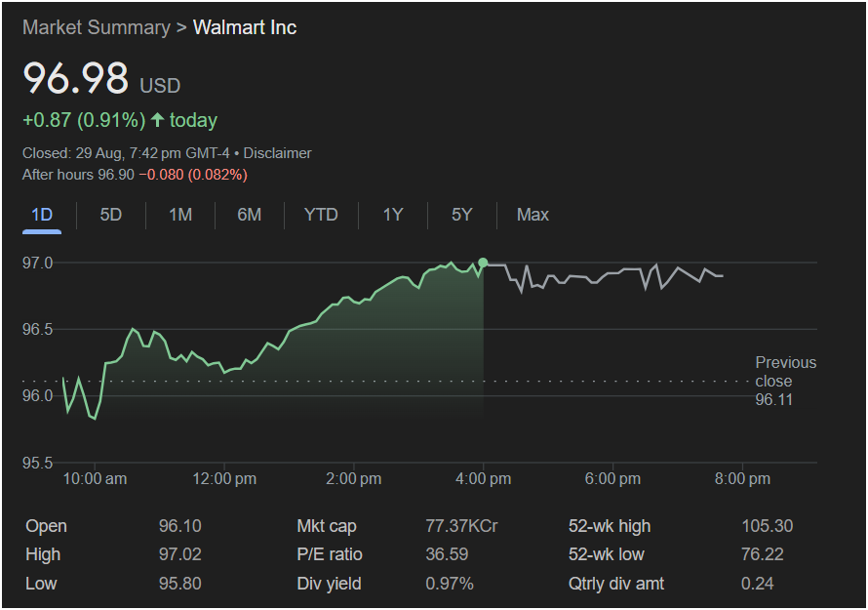Click the 96.5 y-axis label
The width and height of the screenshot is (868, 610).
click(38, 329)
